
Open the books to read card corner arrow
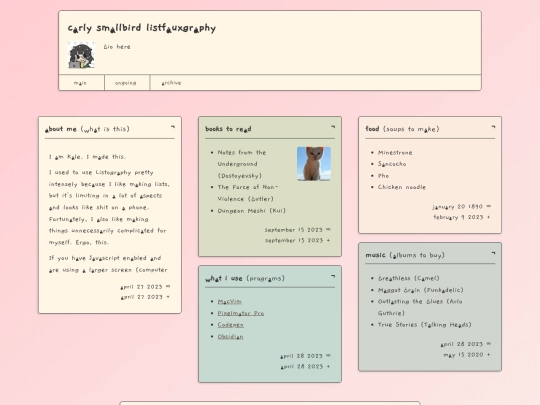click(333, 127)
